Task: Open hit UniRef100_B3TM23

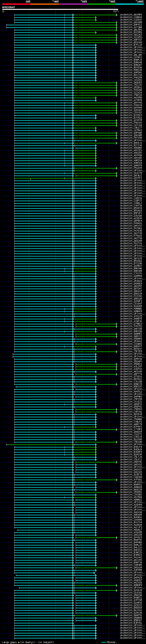Action: (x=131, y=115)
